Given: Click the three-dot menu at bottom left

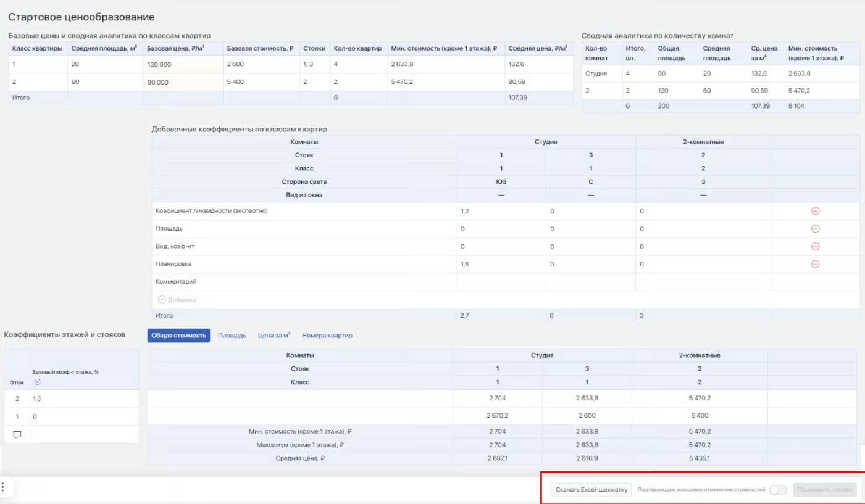Looking at the screenshot, I should [3, 486].
